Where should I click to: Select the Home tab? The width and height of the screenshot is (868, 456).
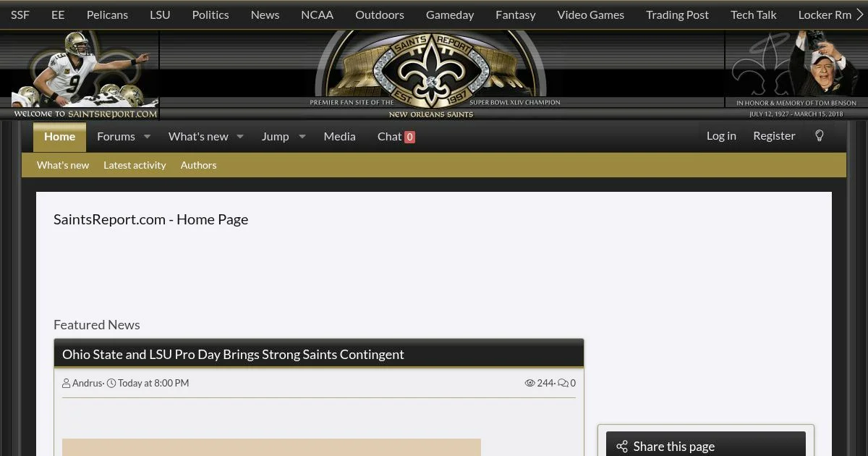(x=59, y=136)
